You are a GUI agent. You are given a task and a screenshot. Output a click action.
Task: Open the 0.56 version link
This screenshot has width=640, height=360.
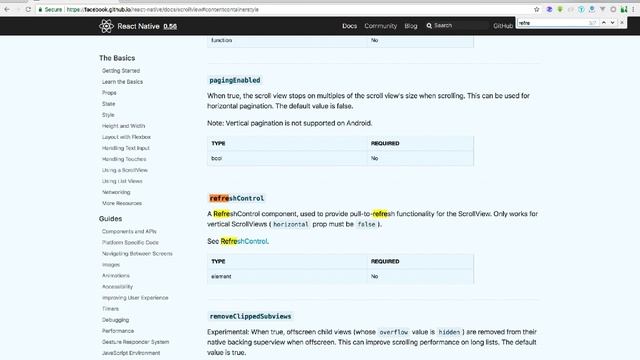click(170, 27)
